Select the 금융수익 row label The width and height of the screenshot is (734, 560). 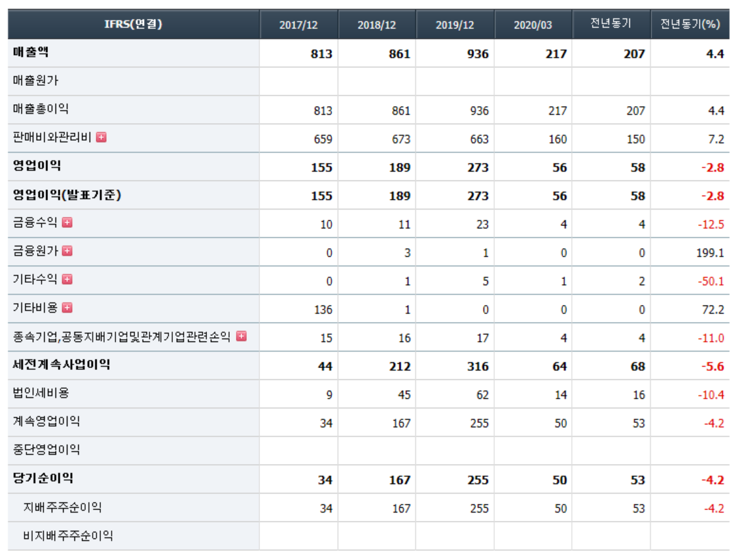pos(35,222)
